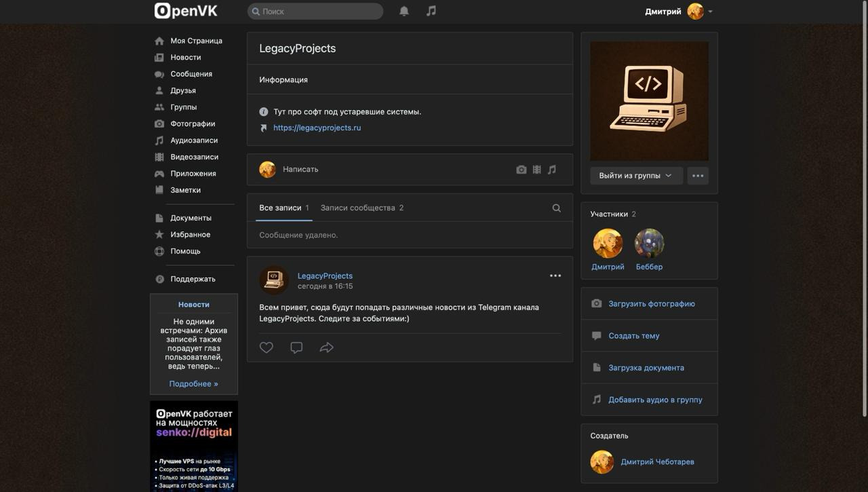Open the Подробнее » news link

pyautogui.click(x=194, y=384)
